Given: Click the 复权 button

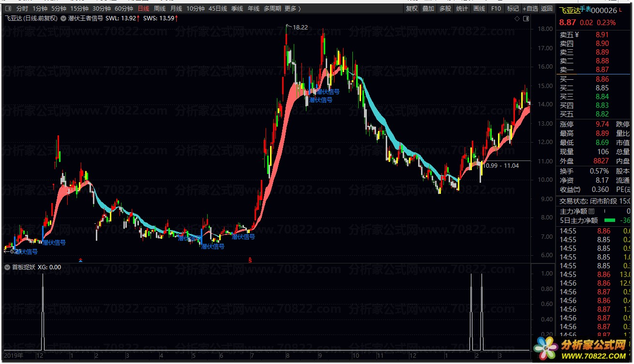Looking at the screenshot, I should click(x=412, y=8).
